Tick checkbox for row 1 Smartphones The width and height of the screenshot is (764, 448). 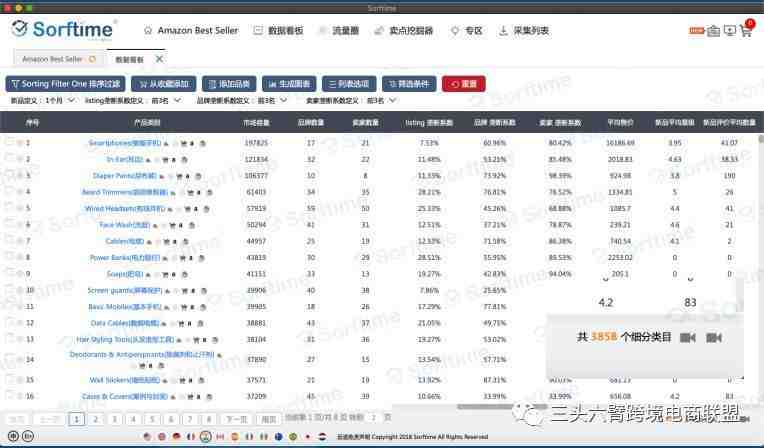coord(8,142)
